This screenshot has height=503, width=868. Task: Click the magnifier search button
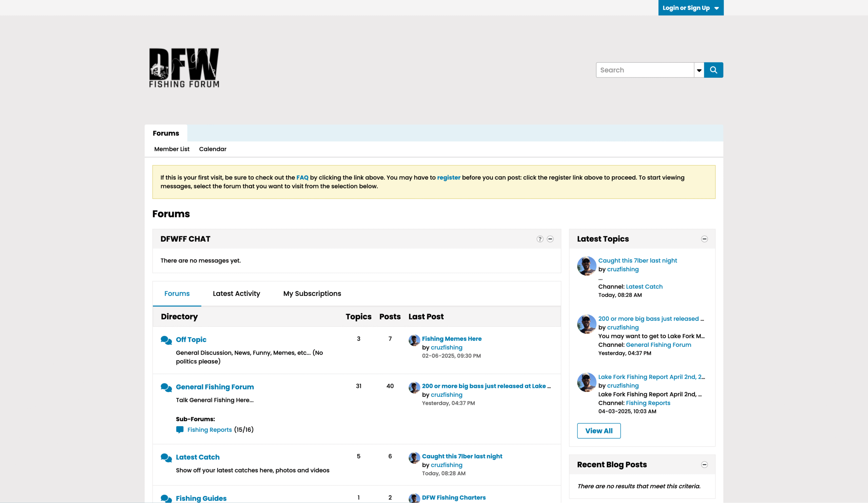(x=713, y=70)
